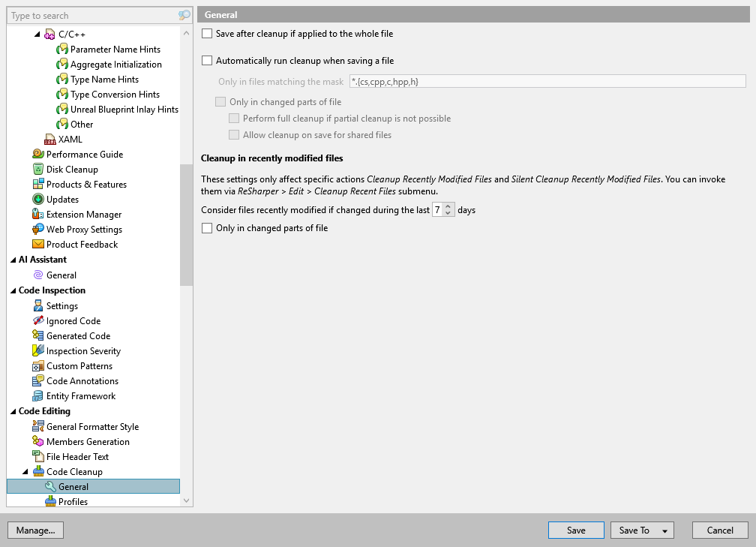
Task: Increase the recently modified days value
Action: click(x=448, y=206)
